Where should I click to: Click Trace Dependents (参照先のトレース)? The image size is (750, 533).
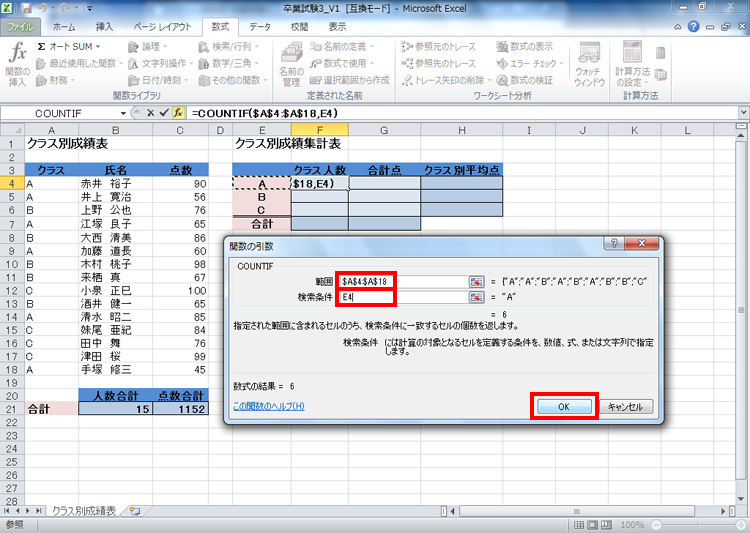click(x=439, y=63)
